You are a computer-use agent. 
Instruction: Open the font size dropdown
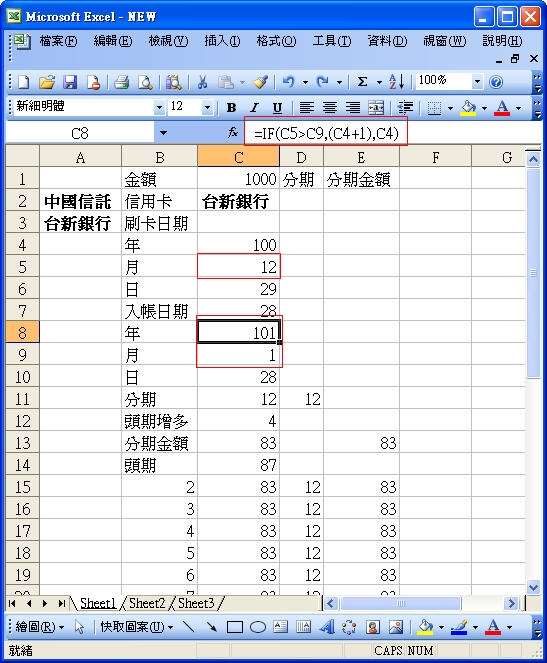coord(207,108)
